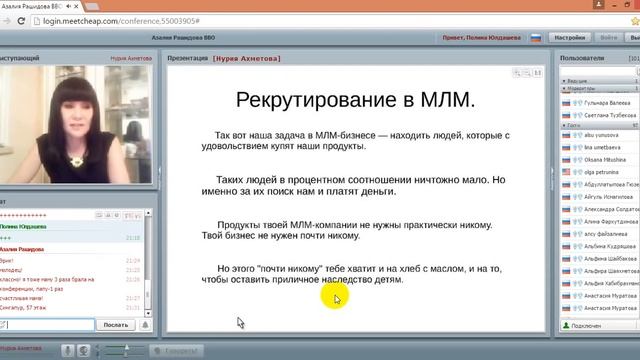The width and height of the screenshot is (640, 360).
Task: Click the grayed button in bottom bar
Action: [177, 351]
